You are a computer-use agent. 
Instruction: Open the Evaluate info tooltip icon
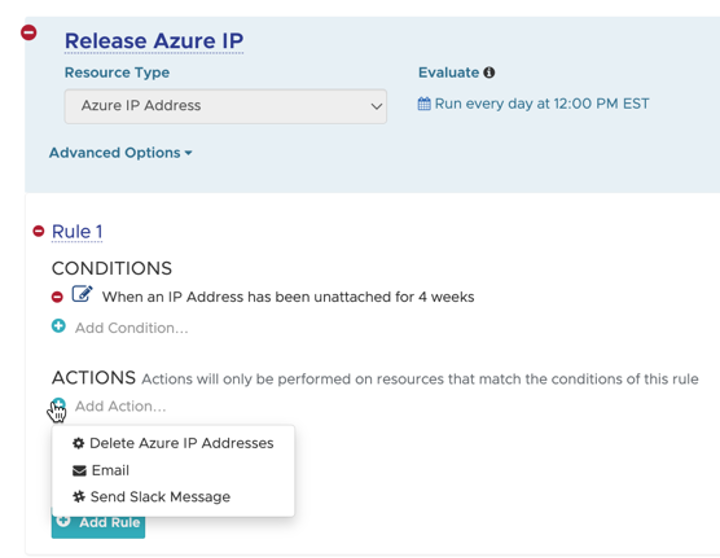(489, 73)
